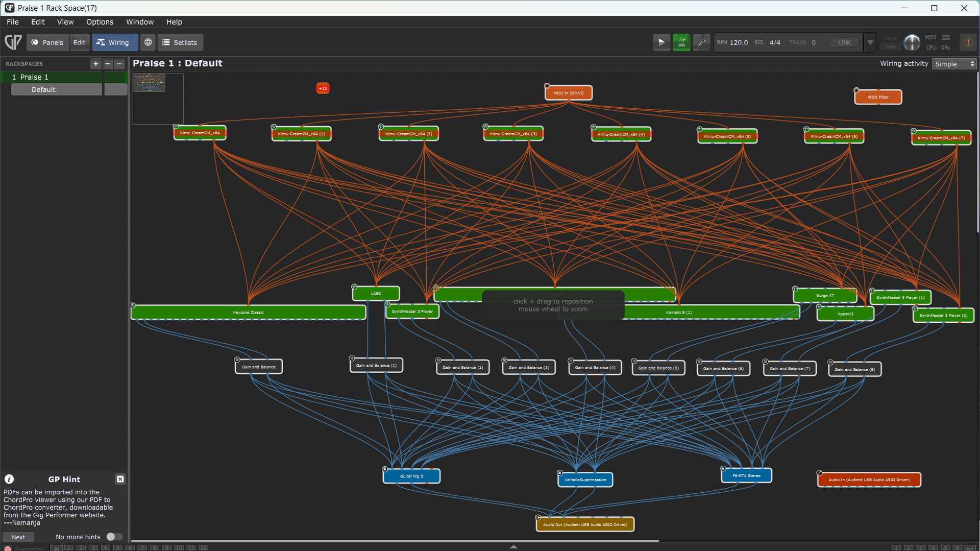Toggle the No more hints switch
The height and width of the screenshot is (551, 980).
click(114, 537)
